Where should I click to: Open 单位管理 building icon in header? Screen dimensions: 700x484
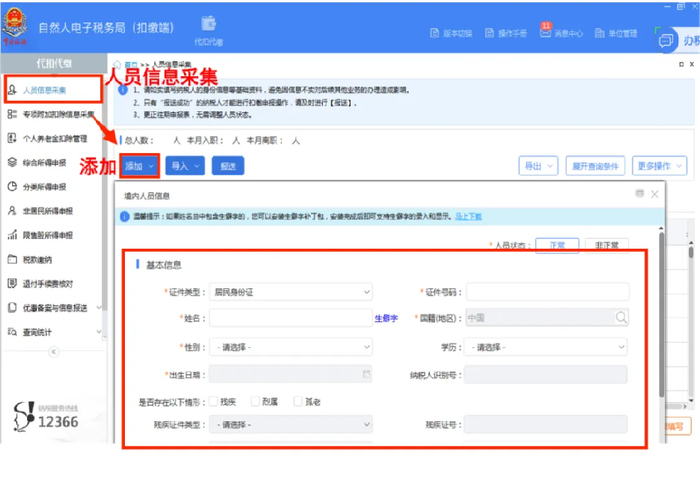click(600, 33)
